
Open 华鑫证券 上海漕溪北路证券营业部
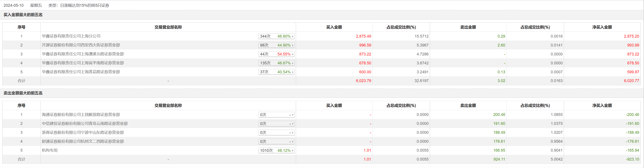click(x=83, y=54)
